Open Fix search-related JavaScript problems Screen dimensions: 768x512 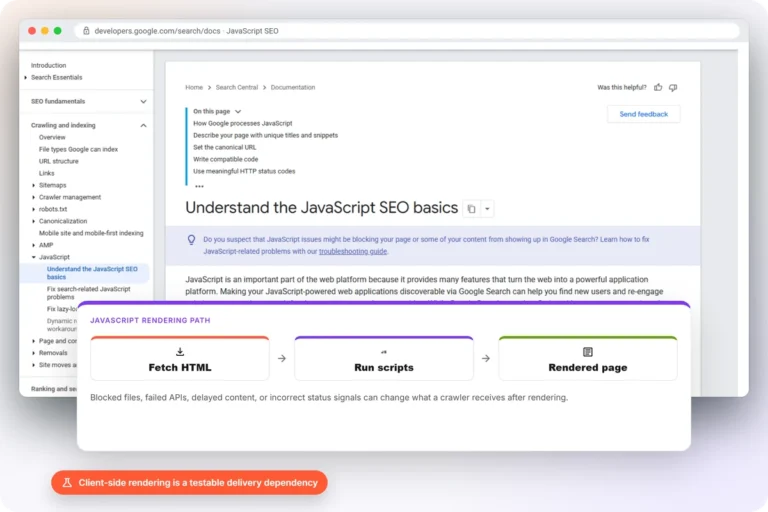(89, 293)
